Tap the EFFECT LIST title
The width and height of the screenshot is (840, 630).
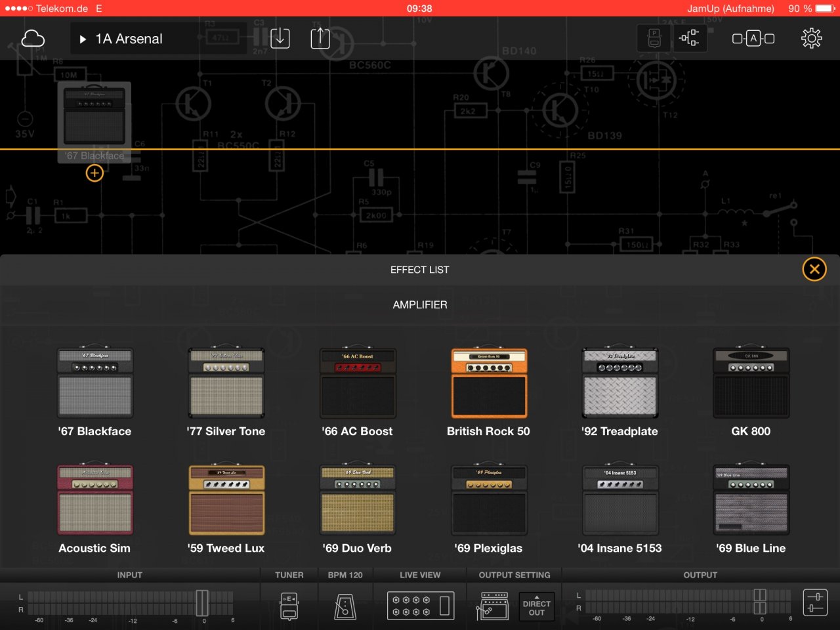[420, 270]
